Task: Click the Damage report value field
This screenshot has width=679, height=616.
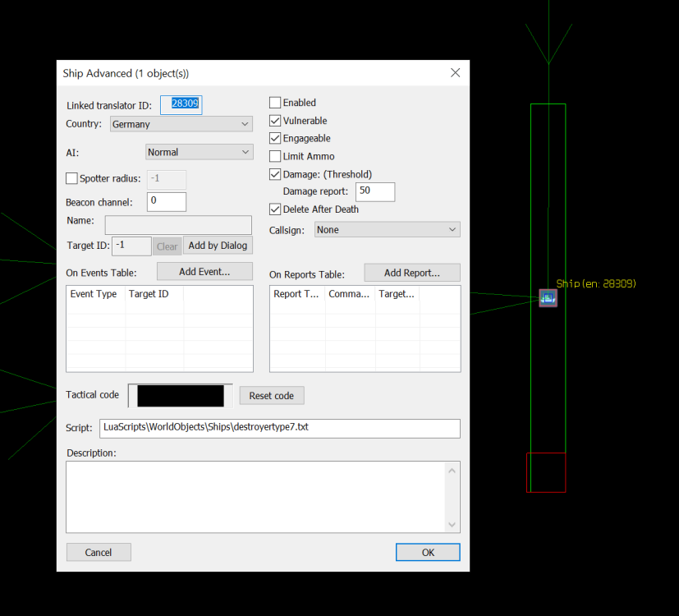Action: click(x=375, y=191)
